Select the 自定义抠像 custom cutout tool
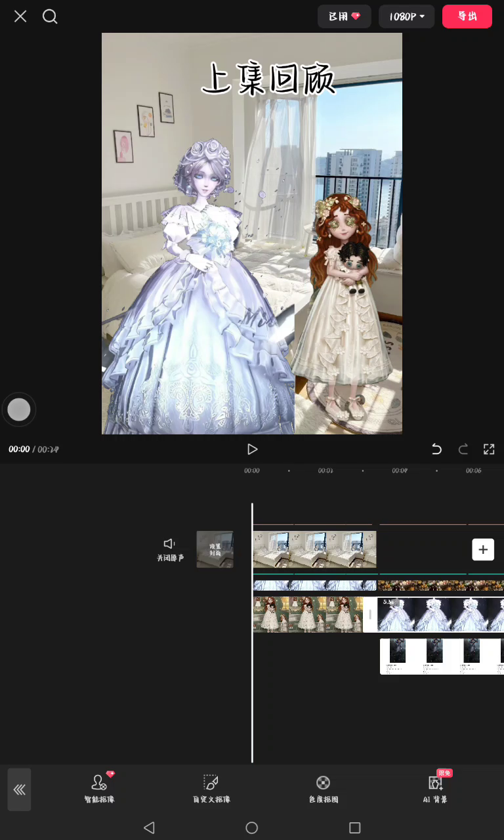Image resolution: width=504 pixels, height=840 pixels. (x=211, y=788)
